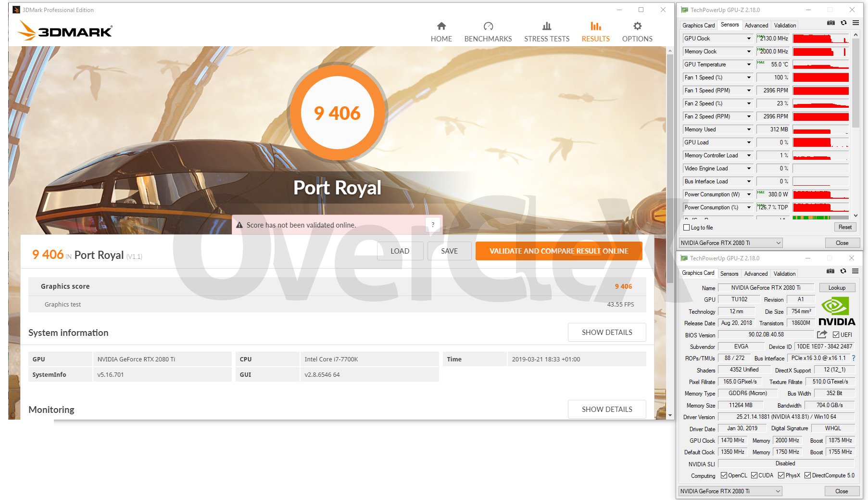The width and height of the screenshot is (868, 500).
Task: Click VALIDATE AND COMPARE RESULT ONLINE
Action: 559,251
